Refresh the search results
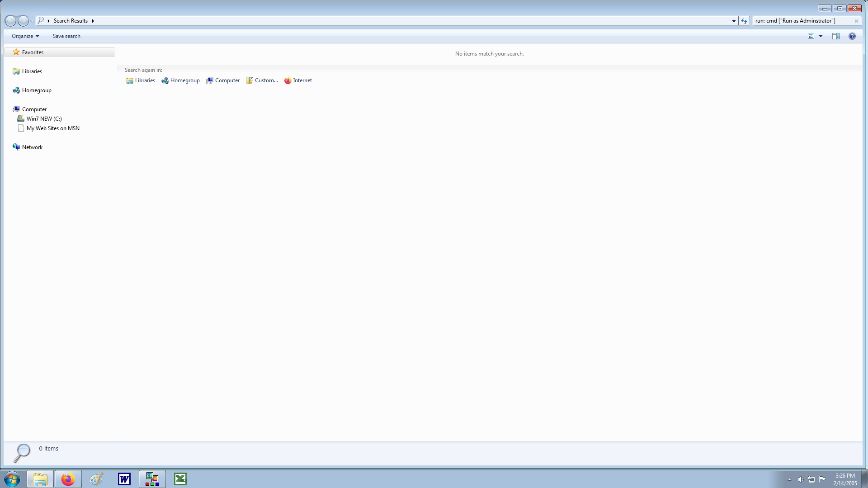The height and width of the screenshot is (488, 868). point(744,21)
